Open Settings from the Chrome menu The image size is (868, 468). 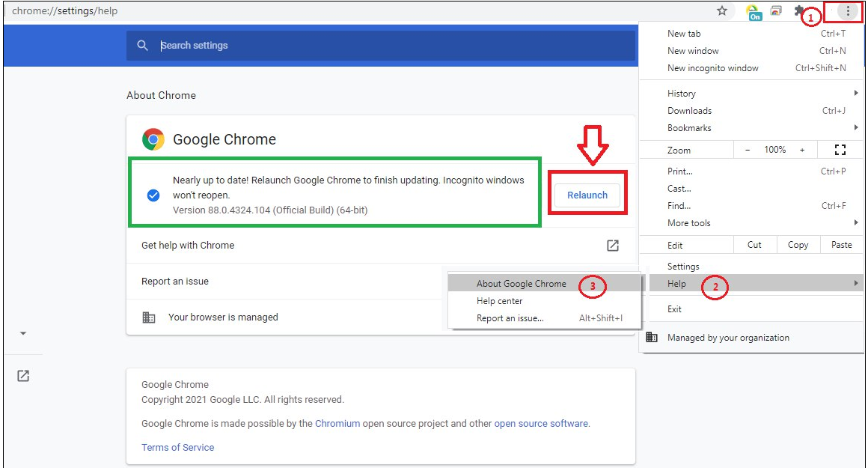pyautogui.click(x=752, y=267)
